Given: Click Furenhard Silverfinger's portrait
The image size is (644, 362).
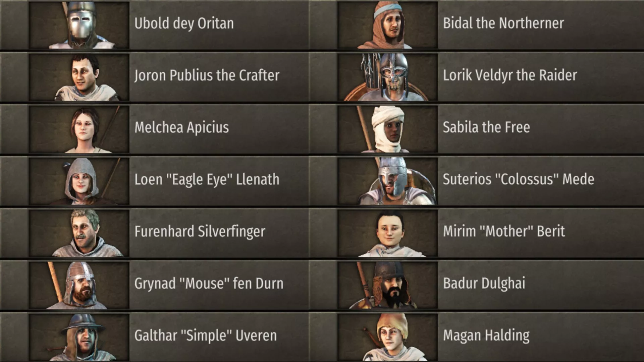Looking at the screenshot, I should point(79,233).
